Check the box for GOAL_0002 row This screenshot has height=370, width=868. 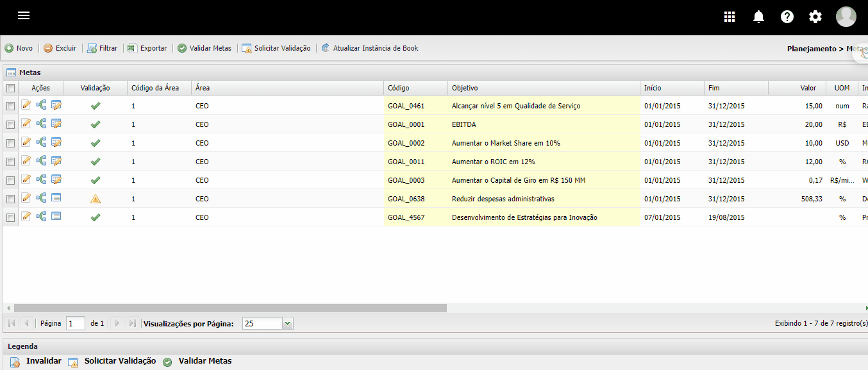(10, 143)
